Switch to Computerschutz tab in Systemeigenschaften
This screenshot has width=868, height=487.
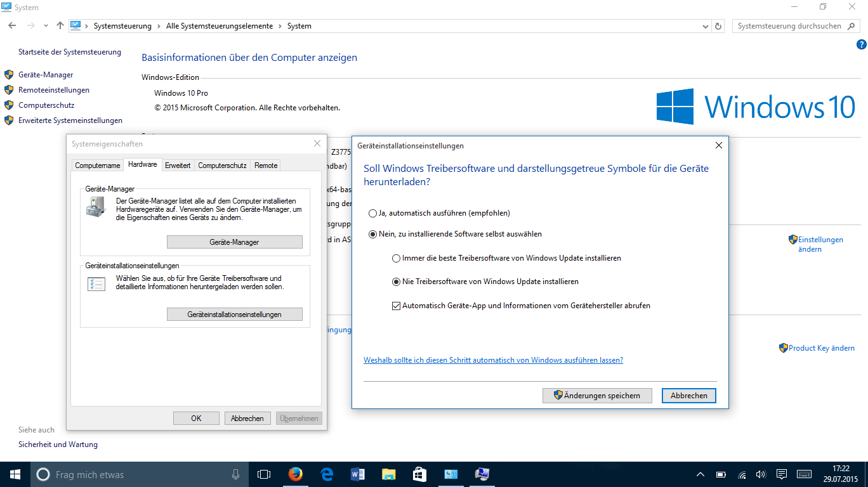(222, 166)
